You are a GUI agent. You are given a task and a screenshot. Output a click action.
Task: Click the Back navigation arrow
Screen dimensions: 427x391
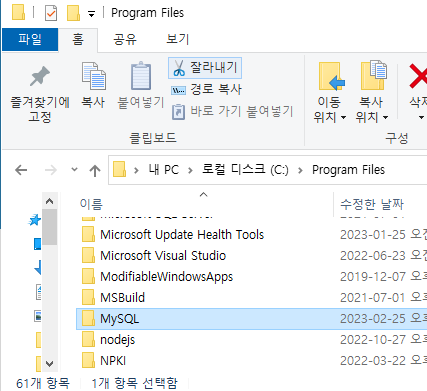tap(21, 170)
